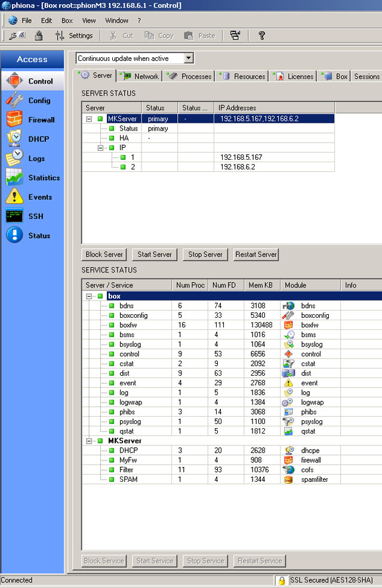Collapse the IP node in server tree
This screenshot has height=588, width=382.
click(x=100, y=148)
